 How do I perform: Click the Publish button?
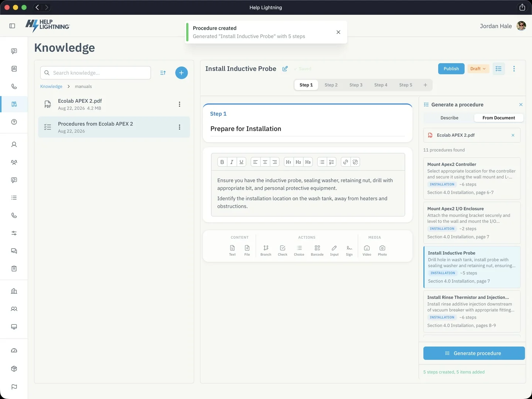click(451, 69)
